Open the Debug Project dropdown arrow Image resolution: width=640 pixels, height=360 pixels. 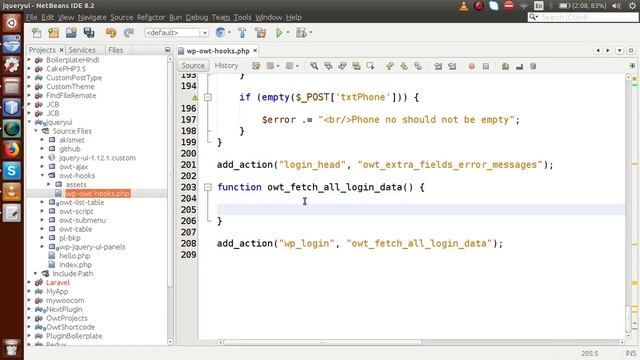(x=311, y=33)
